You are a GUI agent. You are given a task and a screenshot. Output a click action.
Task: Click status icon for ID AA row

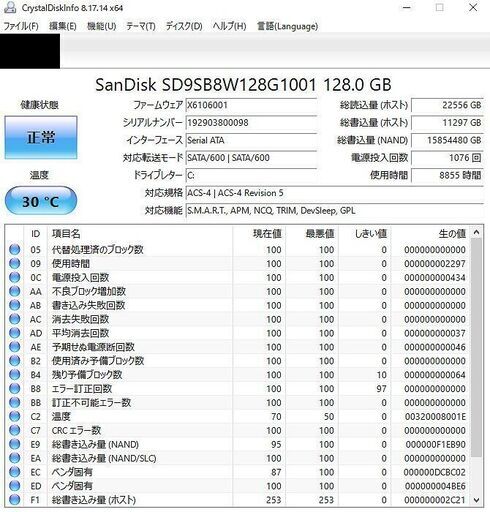(x=14, y=291)
